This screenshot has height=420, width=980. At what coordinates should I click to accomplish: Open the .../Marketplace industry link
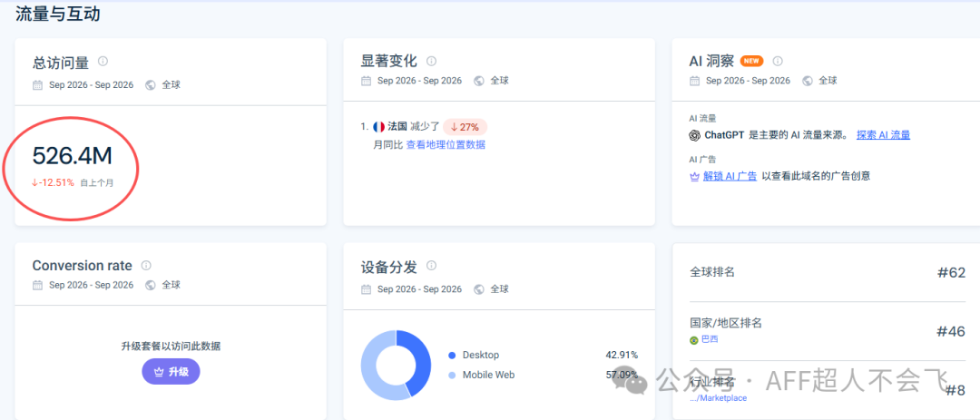click(718, 398)
